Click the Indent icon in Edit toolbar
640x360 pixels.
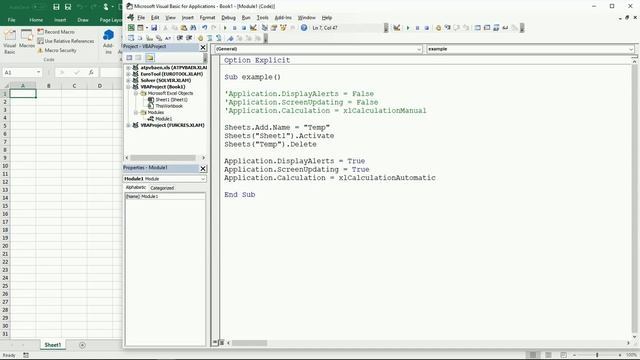tap(179, 38)
